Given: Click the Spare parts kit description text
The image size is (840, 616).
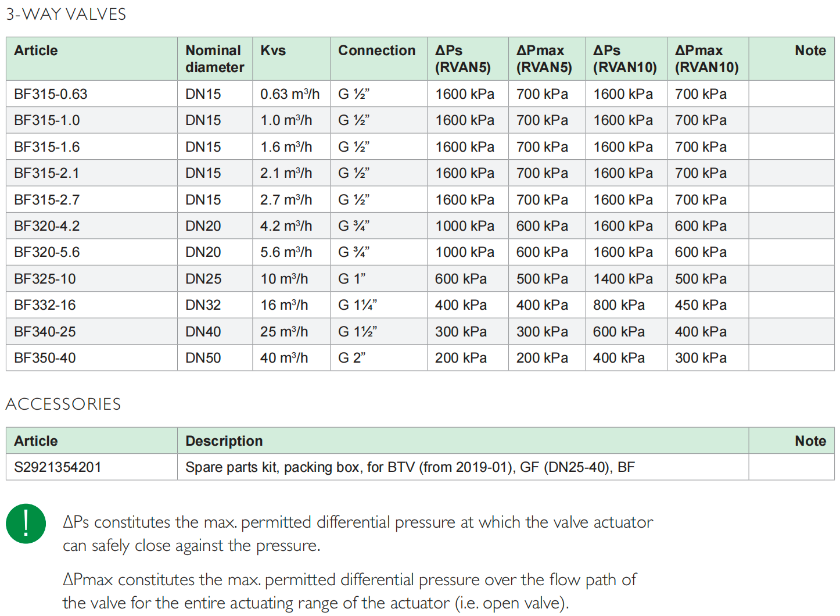Looking at the screenshot, I should pos(410,467).
